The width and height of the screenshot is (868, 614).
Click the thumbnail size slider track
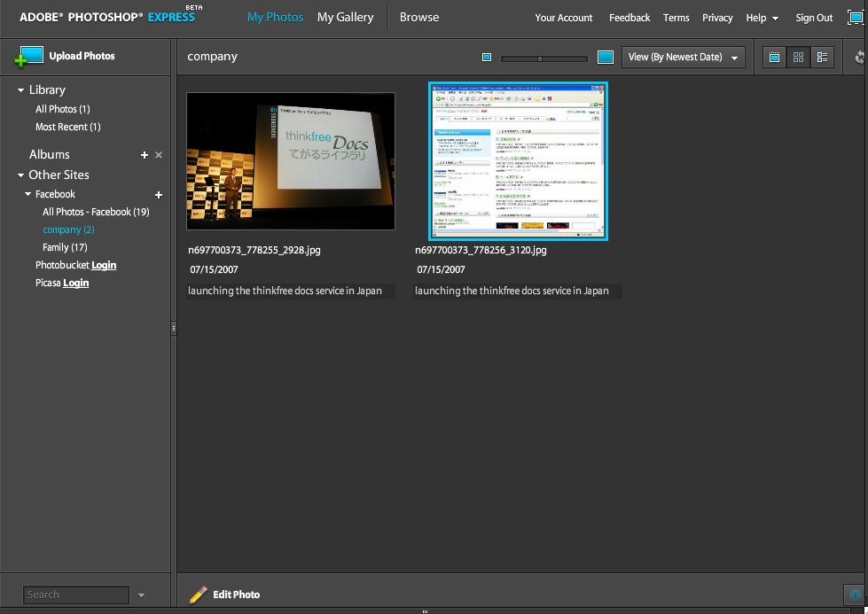(x=543, y=58)
